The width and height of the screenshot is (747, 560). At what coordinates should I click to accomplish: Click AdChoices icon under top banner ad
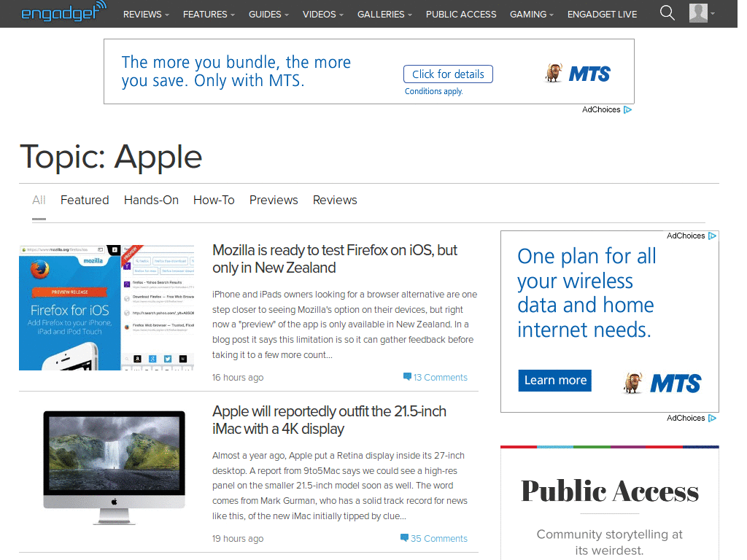coord(627,109)
